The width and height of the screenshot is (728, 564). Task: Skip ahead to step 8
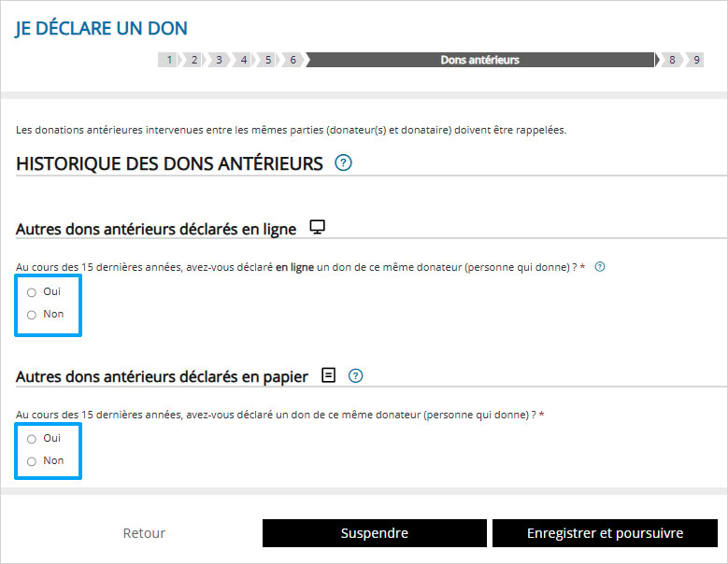click(x=671, y=60)
